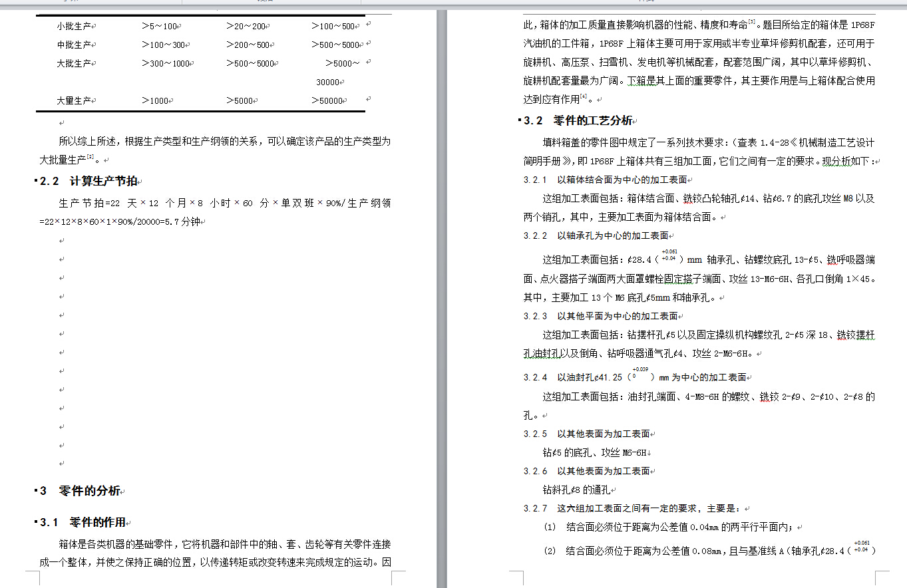Select the "大量生产" row label

pyautogui.click(x=74, y=101)
